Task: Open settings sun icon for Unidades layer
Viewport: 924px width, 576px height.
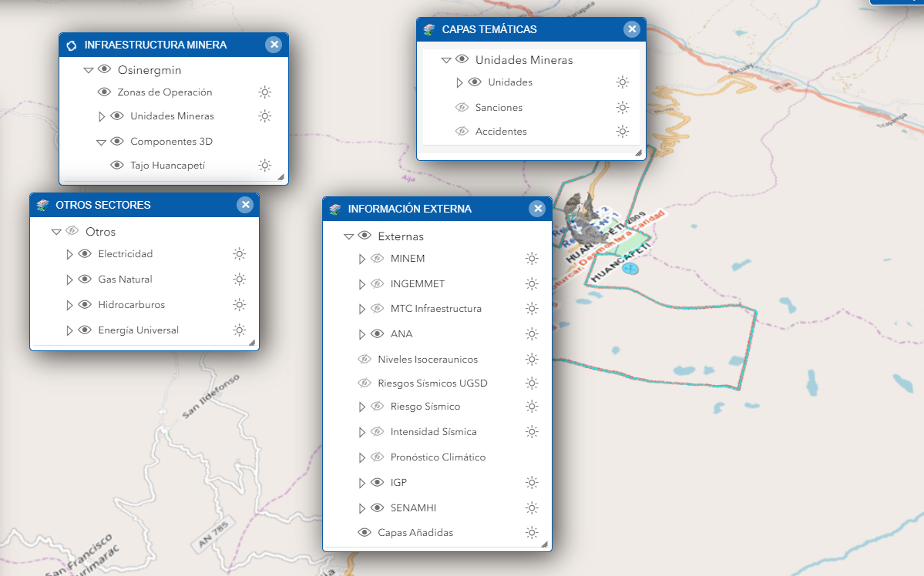Action: tap(622, 82)
